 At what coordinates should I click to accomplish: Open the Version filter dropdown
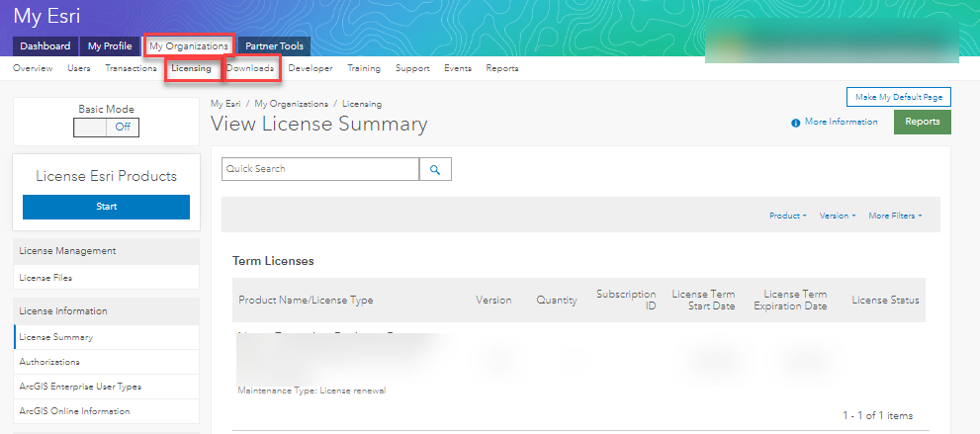tap(838, 216)
